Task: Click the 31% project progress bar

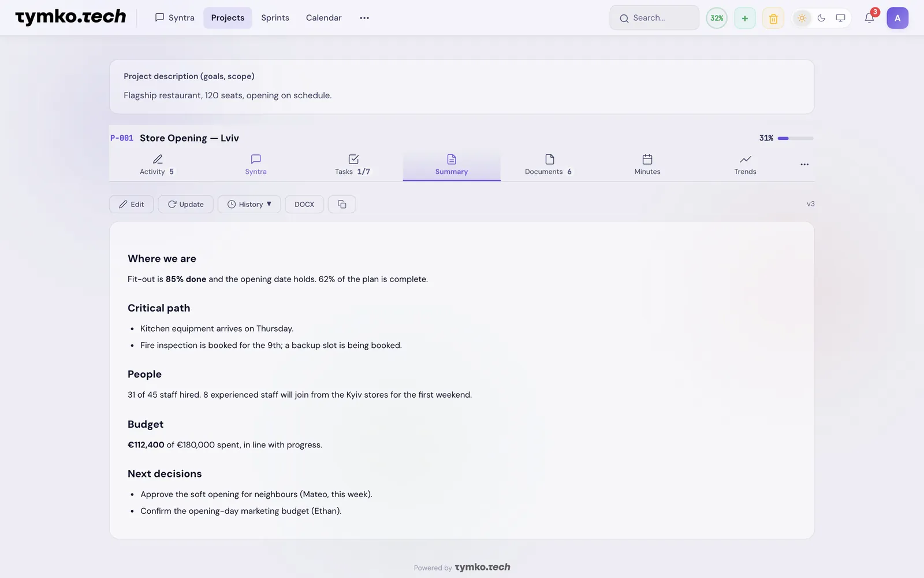Action: coord(795,138)
